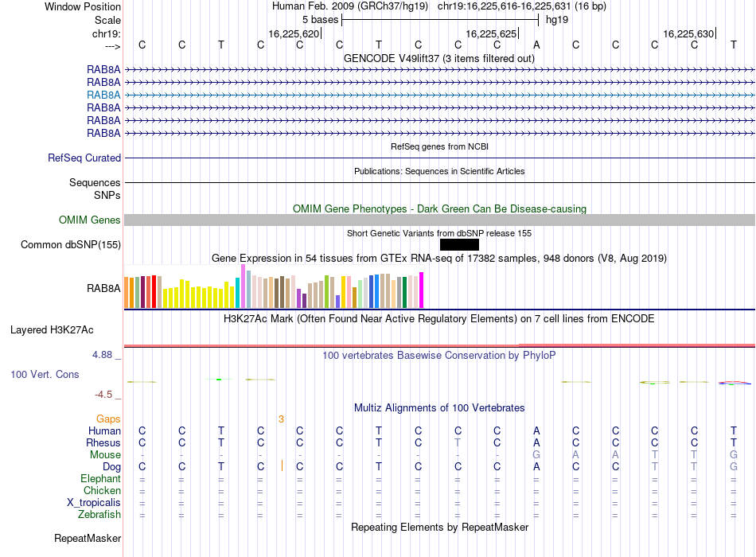Click the Human Feb. 2009 (GRCh37/hg19) text

[x=350, y=6]
